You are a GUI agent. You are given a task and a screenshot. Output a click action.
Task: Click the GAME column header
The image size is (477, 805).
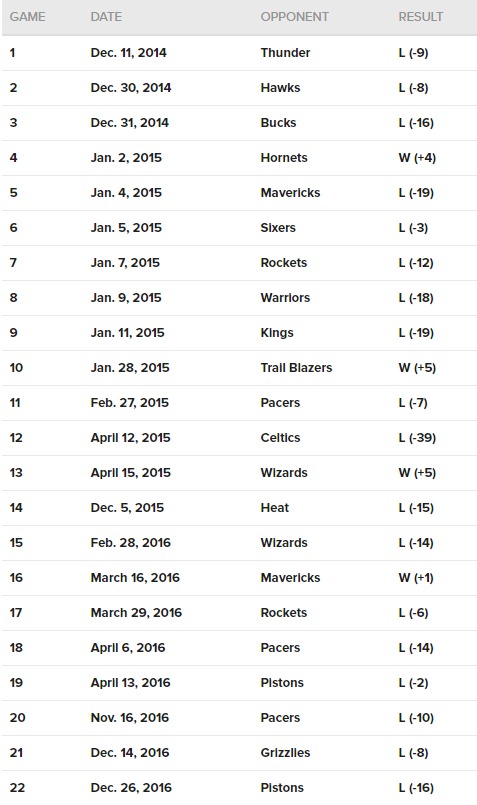[x=27, y=17]
